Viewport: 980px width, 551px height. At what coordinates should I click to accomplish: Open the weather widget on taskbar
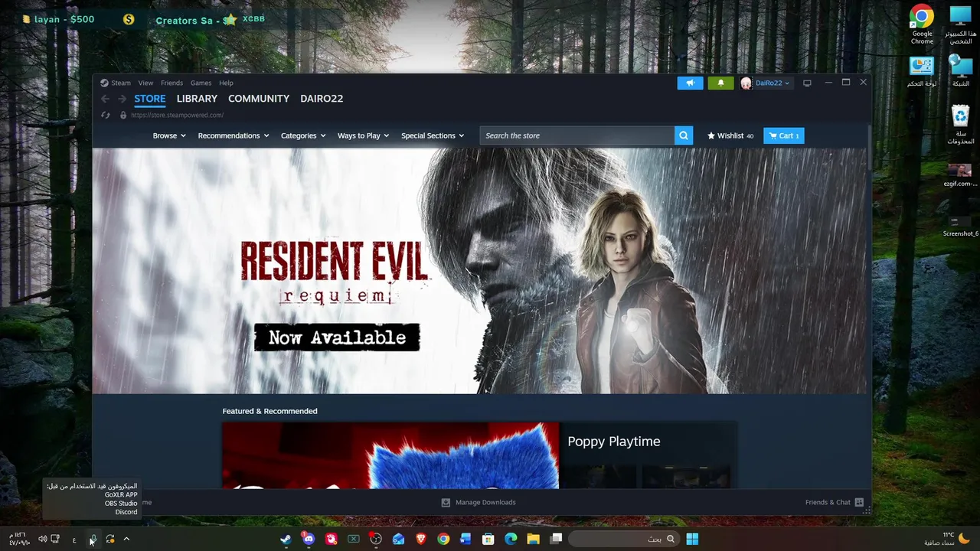pos(947,539)
